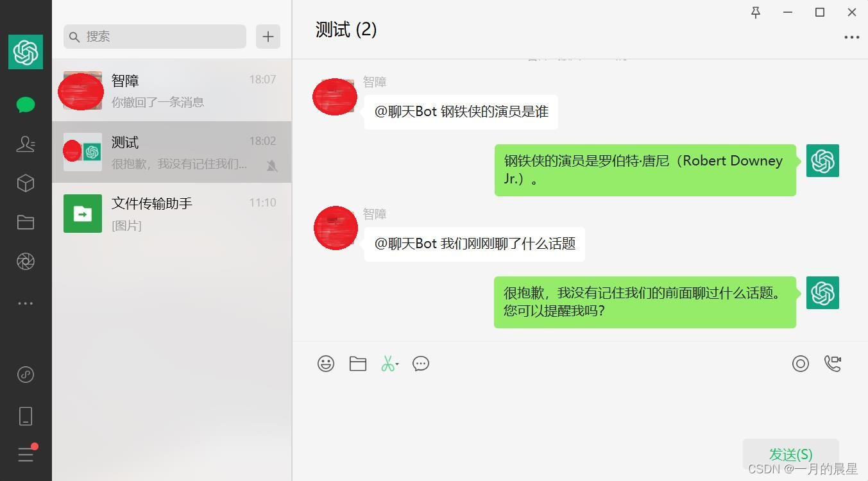Click the plus button beside search
868x481 pixels.
(x=268, y=37)
